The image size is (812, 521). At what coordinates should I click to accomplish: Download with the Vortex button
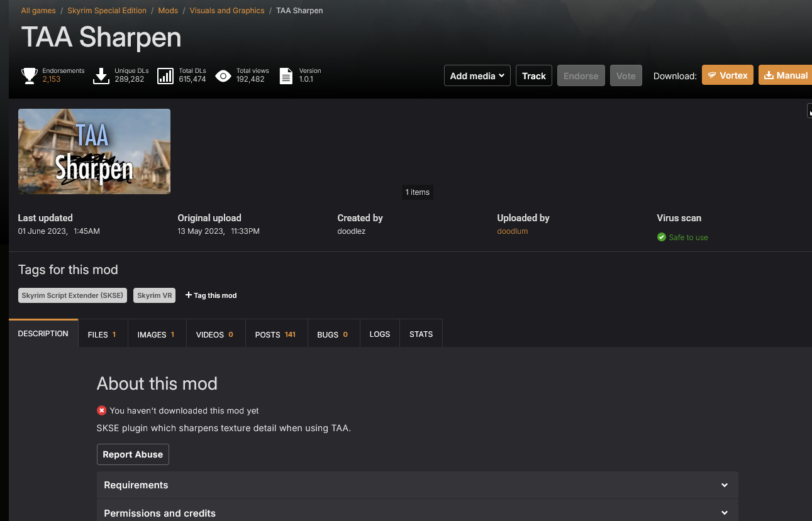[x=728, y=75]
